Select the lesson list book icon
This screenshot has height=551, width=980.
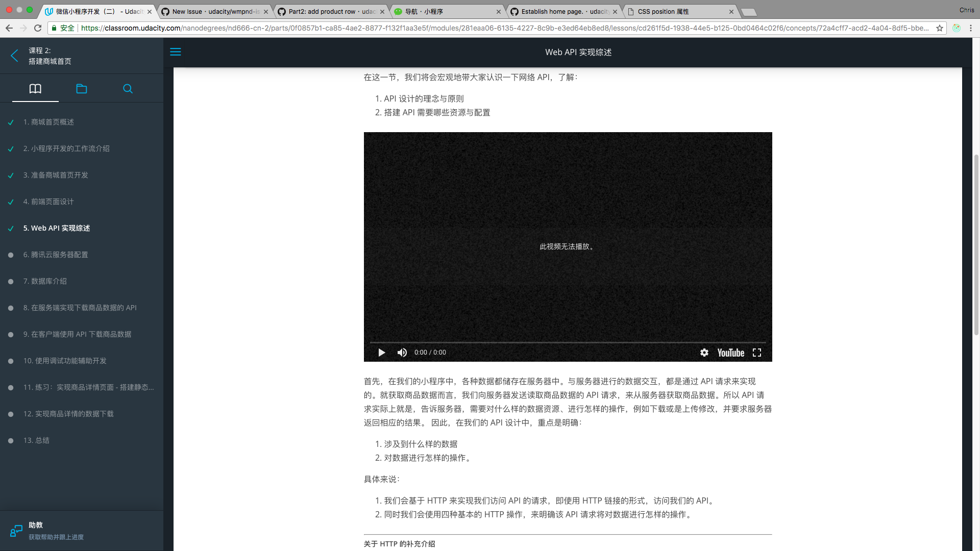click(35, 88)
